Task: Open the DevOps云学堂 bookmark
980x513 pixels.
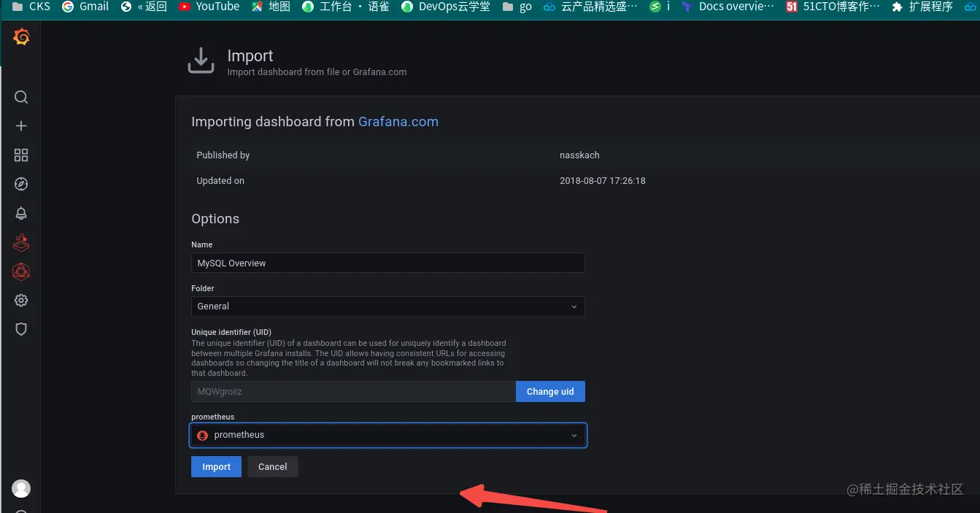Action: pos(446,7)
